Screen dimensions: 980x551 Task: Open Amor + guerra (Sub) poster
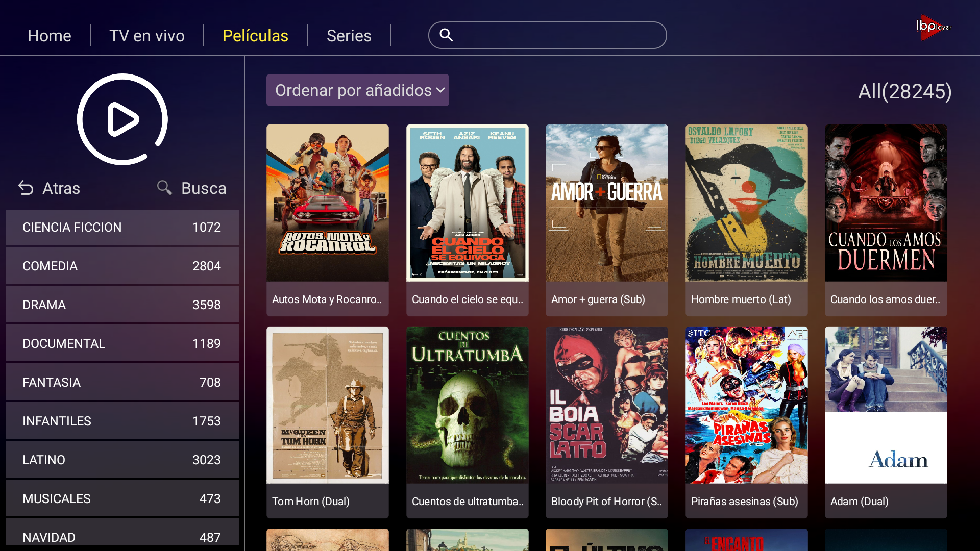pyautogui.click(x=606, y=203)
